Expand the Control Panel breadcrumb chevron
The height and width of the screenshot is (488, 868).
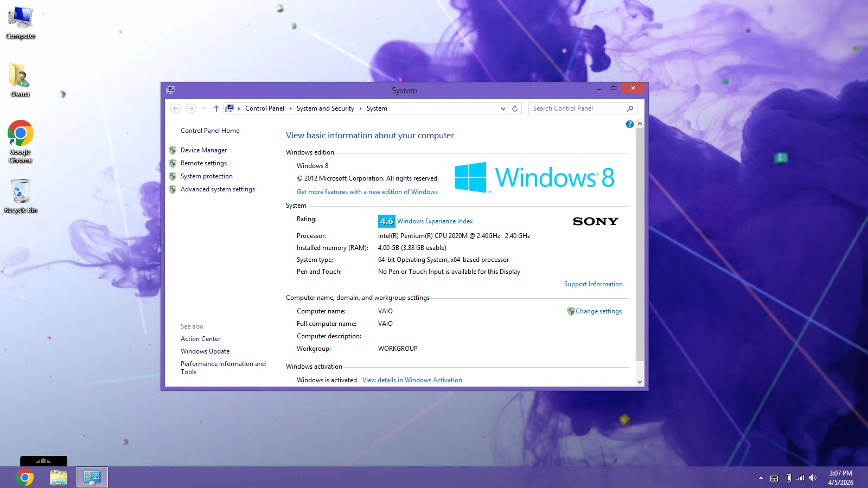click(x=290, y=108)
